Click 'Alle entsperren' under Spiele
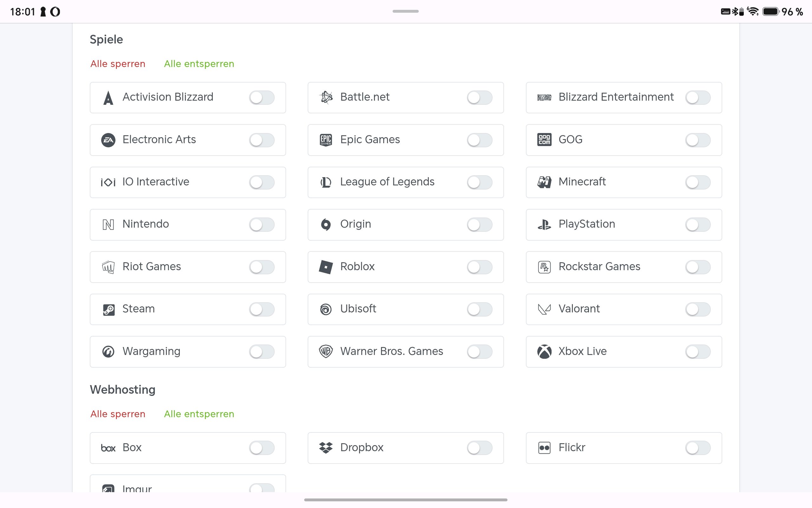This screenshot has width=812, height=508. click(199, 64)
